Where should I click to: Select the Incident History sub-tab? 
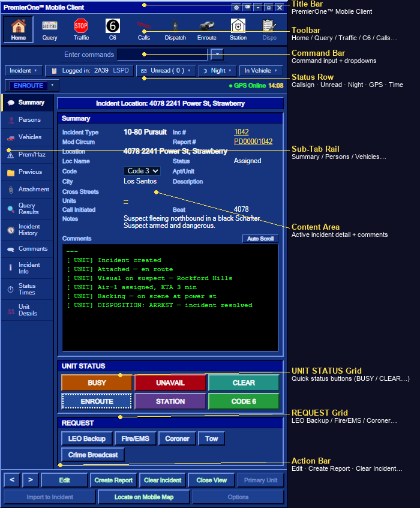click(x=27, y=230)
